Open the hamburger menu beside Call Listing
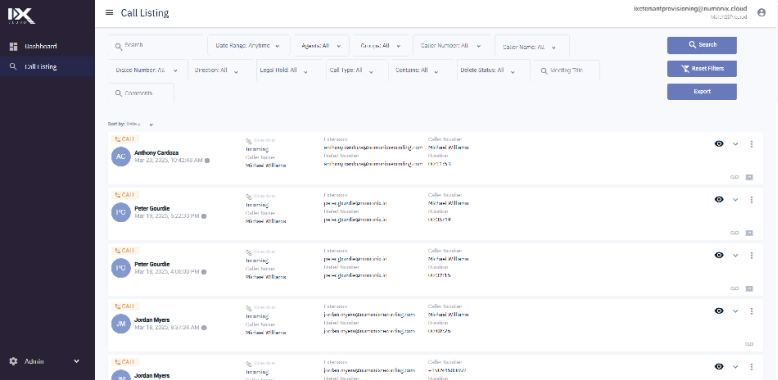Screen dimensions: 778x380 109,13
